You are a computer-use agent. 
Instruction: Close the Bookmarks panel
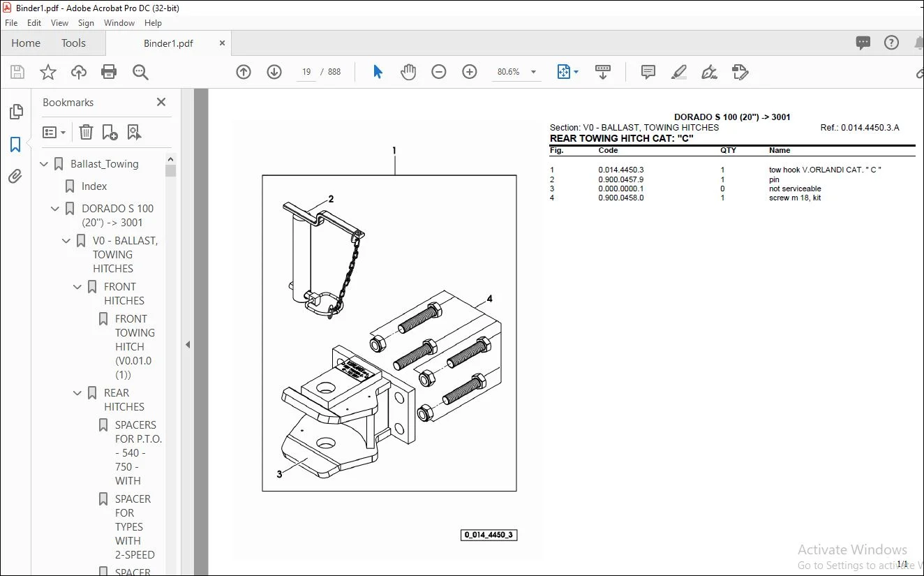point(161,102)
